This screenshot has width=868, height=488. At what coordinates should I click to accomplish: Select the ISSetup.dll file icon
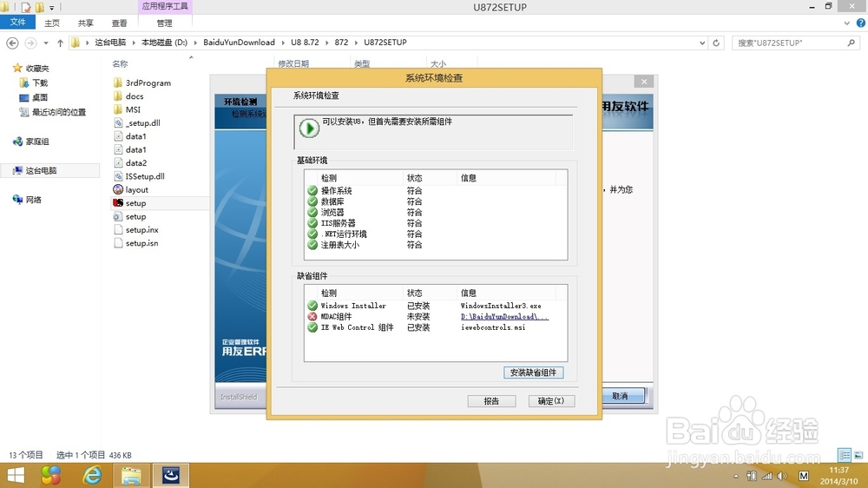(x=117, y=176)
